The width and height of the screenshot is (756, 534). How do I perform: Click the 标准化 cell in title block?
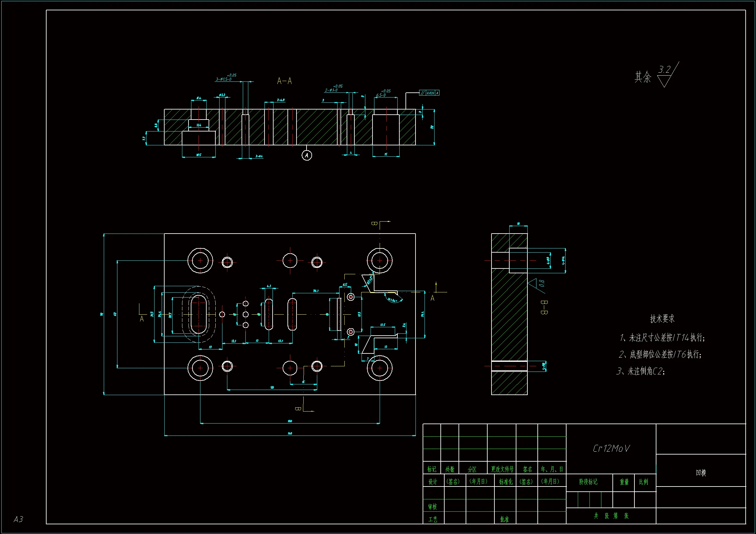(505, 482)
